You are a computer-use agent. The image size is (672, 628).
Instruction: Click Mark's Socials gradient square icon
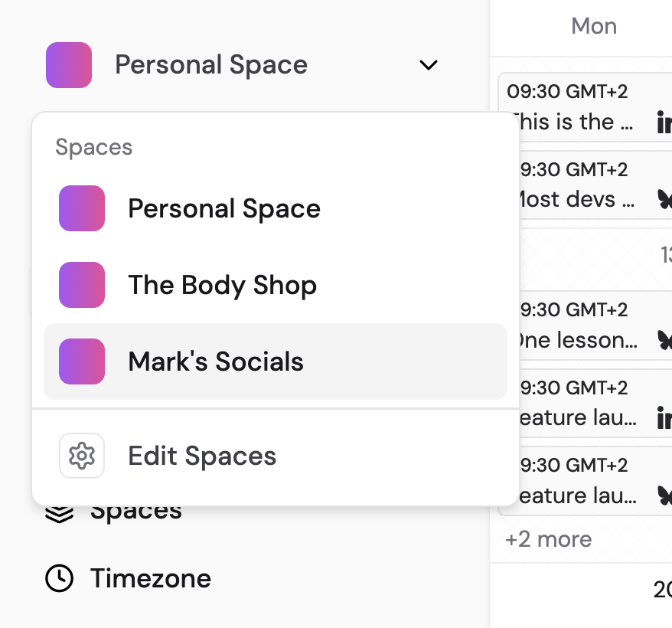(82, 361)
